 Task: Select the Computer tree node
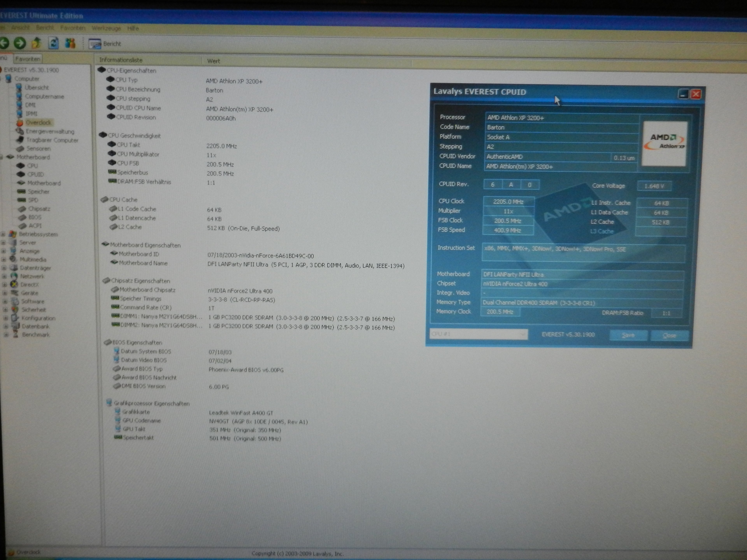(x=27, y=79)
